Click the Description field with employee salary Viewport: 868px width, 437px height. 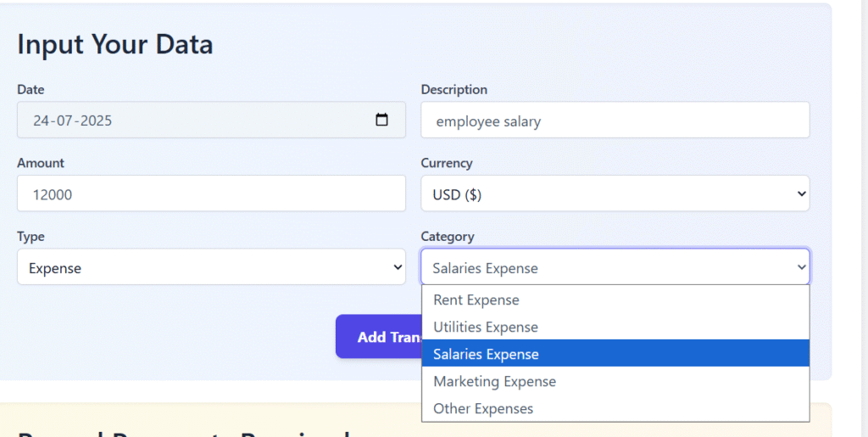point(615,120)
